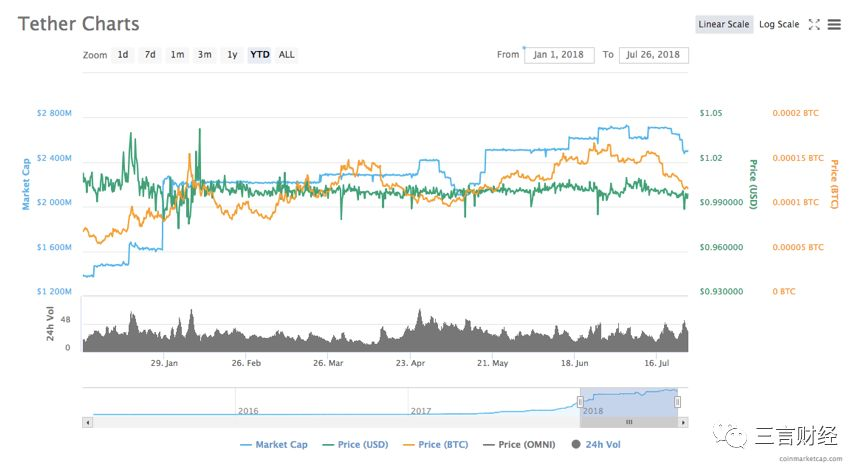
Task: Click the $2 800M market cap label
Action: [54, 113]
